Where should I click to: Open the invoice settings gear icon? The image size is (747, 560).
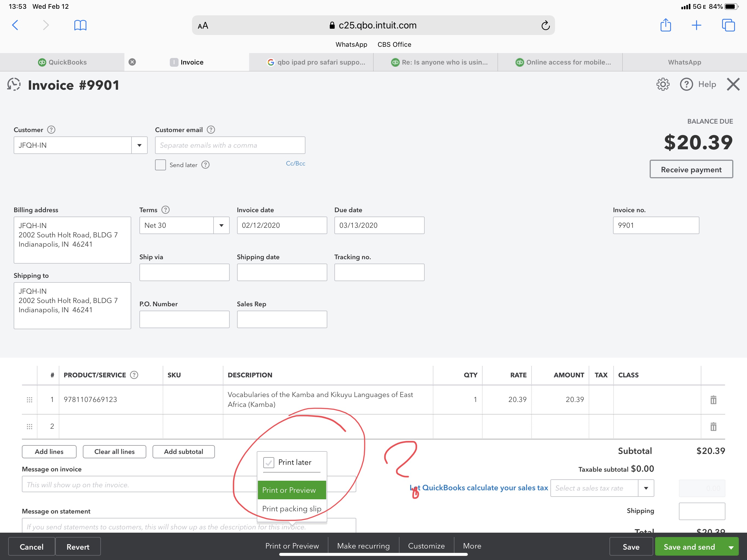pyautogui.click(x=663, y=84)
